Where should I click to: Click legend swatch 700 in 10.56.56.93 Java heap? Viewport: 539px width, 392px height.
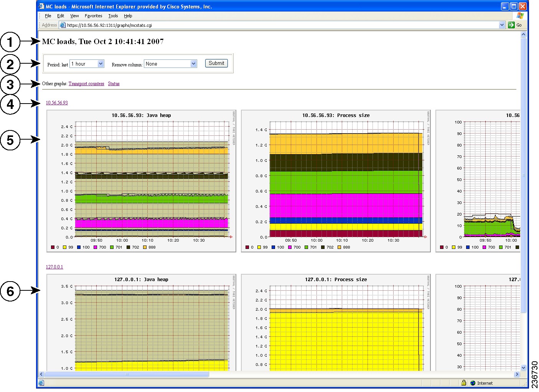coord(96,247)
